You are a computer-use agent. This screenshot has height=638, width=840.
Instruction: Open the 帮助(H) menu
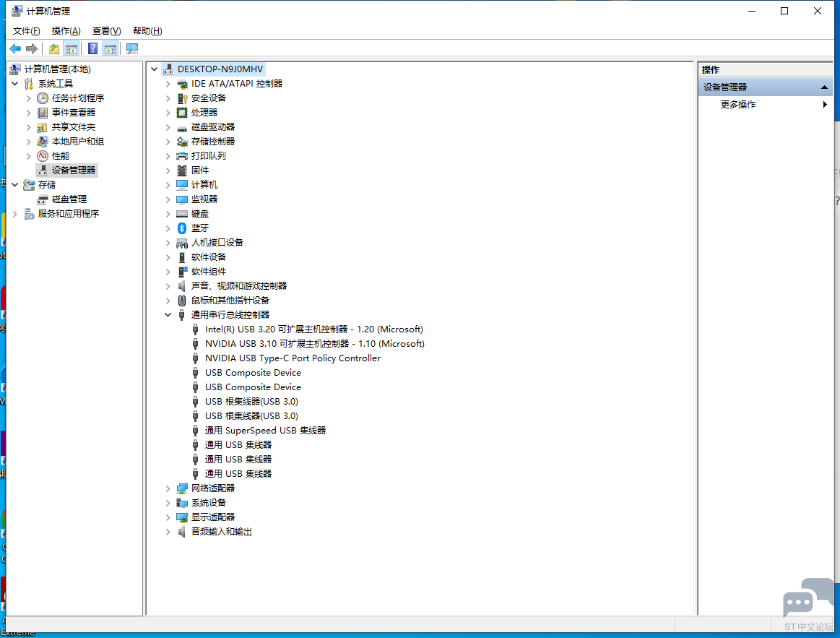point(147,31)
